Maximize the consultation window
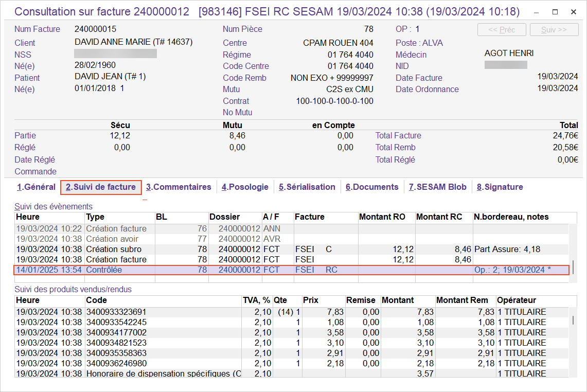Screen dimensions: 587x392 click(555, 12)
